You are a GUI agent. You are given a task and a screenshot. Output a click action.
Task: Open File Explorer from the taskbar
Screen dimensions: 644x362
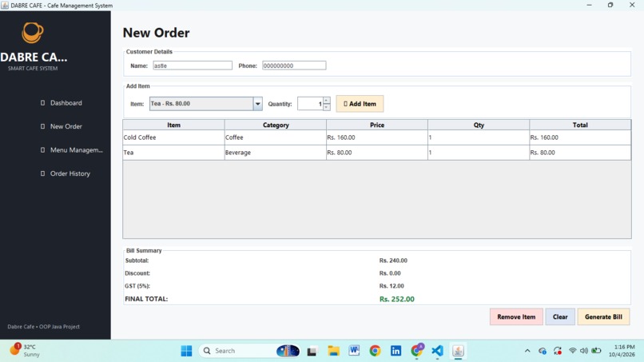point(333,351)
